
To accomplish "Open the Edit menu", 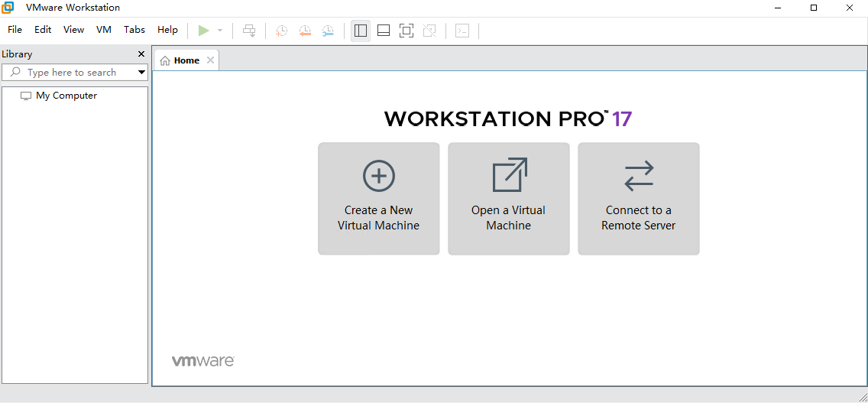I will [43, 30].
